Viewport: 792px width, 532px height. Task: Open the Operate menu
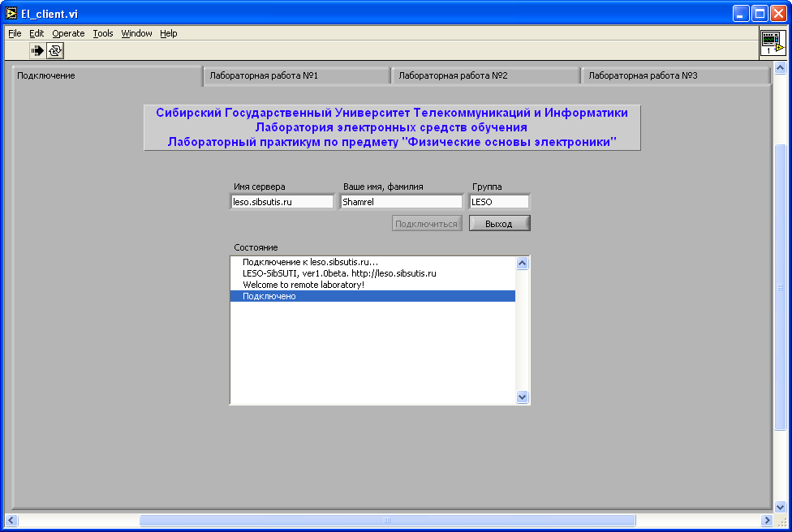pos(68,33)
